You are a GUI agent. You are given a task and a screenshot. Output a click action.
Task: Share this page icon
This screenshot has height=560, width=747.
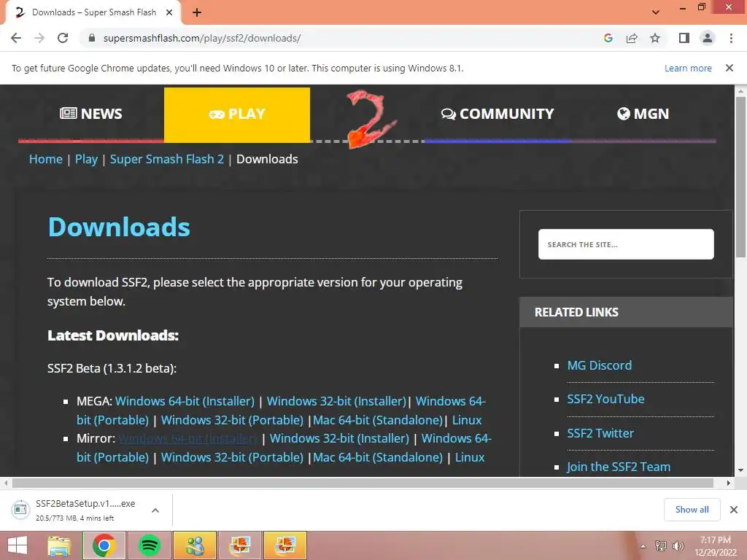[x=632, y=38]
